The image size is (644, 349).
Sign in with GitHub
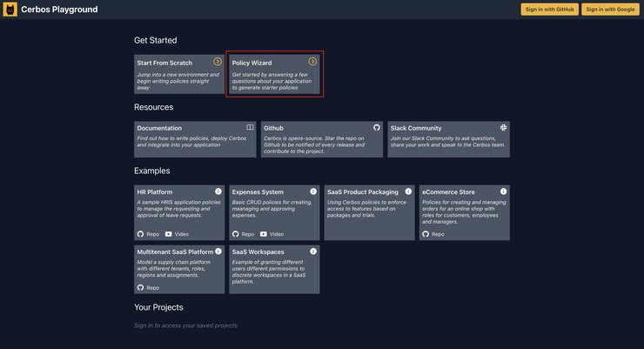point(549,10)
